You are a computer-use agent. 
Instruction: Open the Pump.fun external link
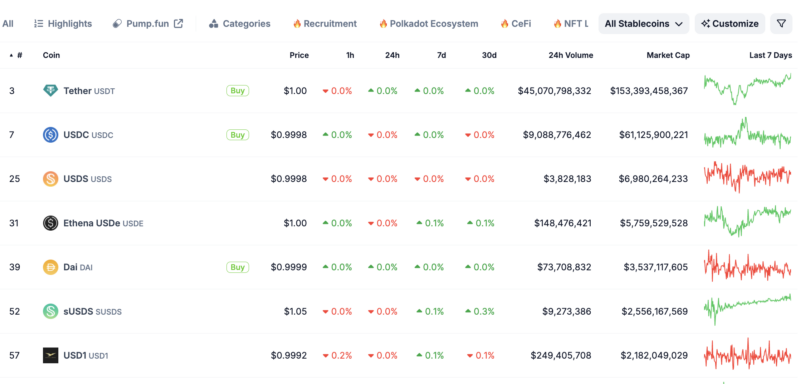click(147, 23)
